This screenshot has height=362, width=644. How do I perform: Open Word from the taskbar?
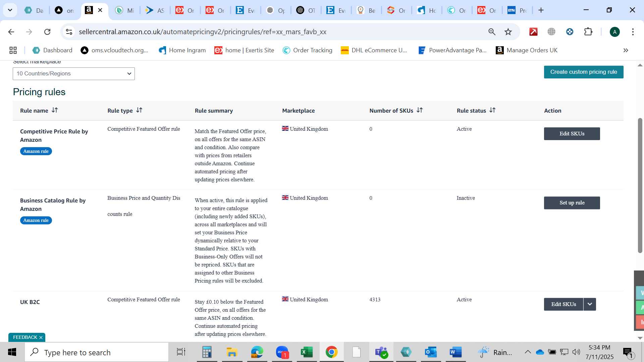(x=456, y=352)
